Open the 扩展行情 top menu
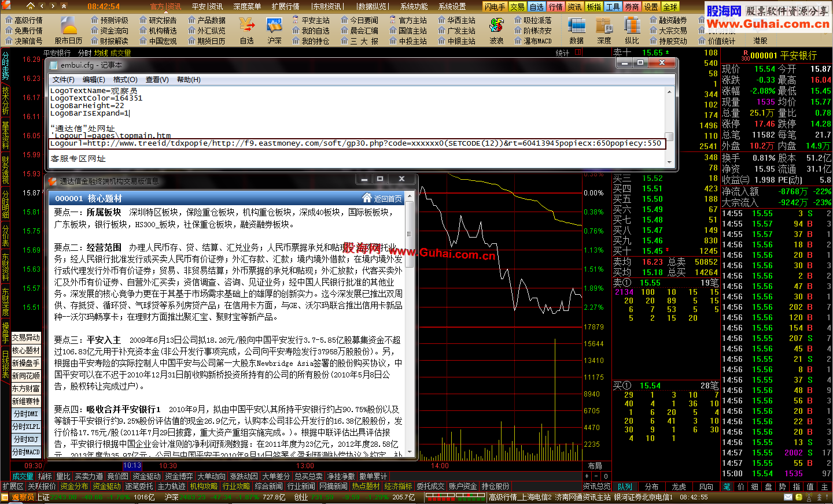833x504 pixels. click(285, 6)
